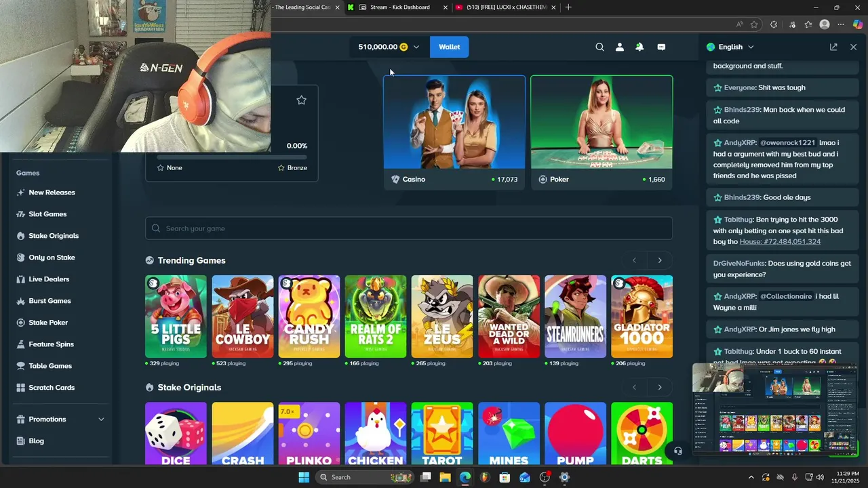Click the Search your game field
The width and height of the screenshot is (868, 488).
point(409,228)
